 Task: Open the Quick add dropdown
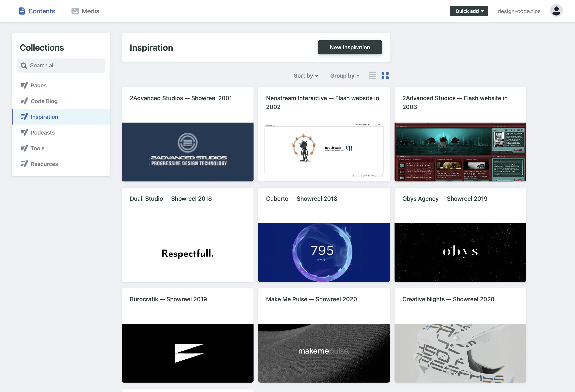pyautogui.click(x=469, y=11)
